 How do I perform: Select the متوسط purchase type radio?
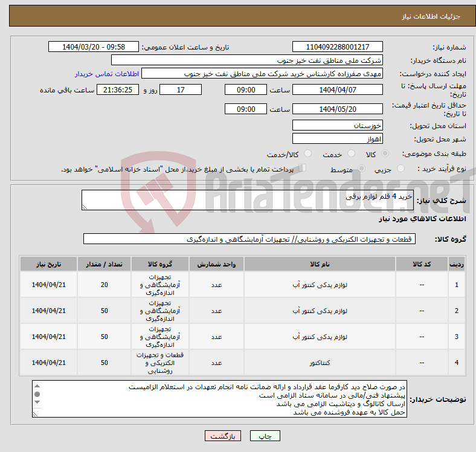pyautogui.click(x=361, y=168)
